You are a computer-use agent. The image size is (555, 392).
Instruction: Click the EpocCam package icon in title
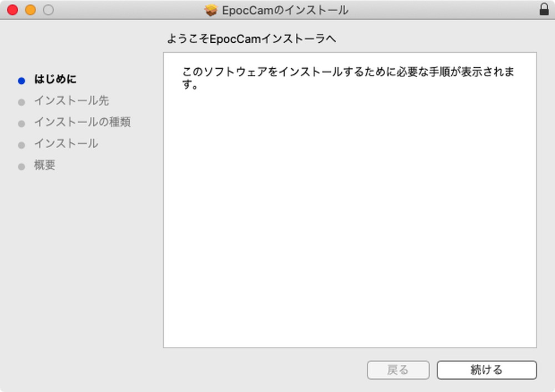(211, 10)
